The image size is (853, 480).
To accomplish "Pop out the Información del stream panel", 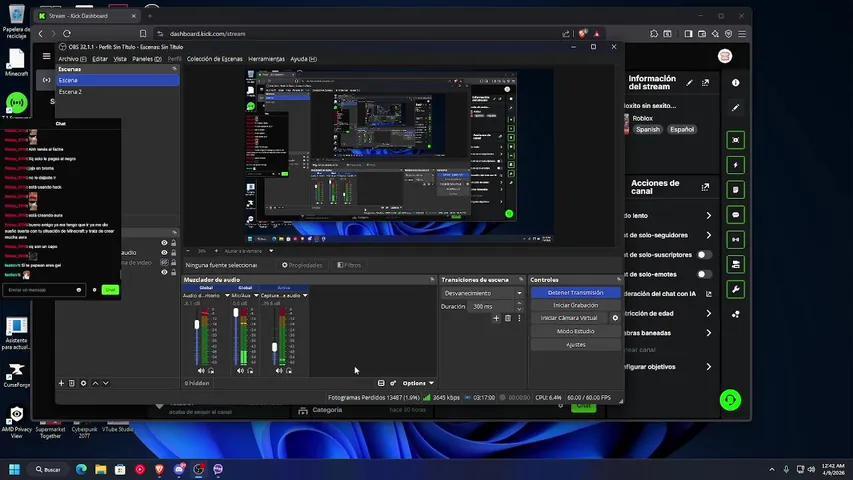I will click(706, 83).
